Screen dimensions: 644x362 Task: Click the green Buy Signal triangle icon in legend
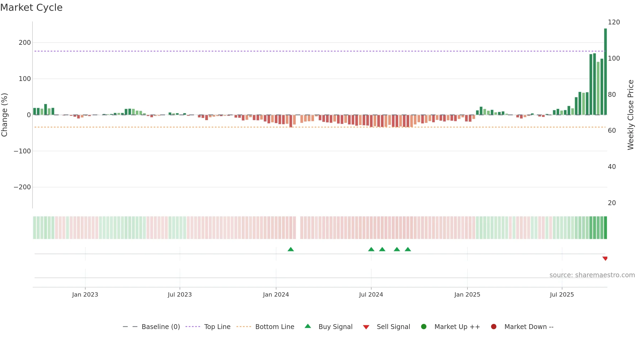tap(308, 326)
